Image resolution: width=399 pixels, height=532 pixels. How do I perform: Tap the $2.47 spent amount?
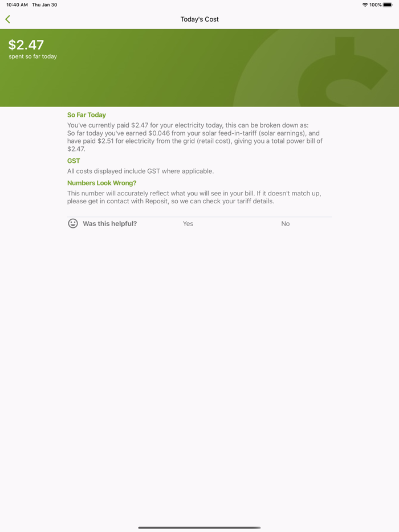26,45
